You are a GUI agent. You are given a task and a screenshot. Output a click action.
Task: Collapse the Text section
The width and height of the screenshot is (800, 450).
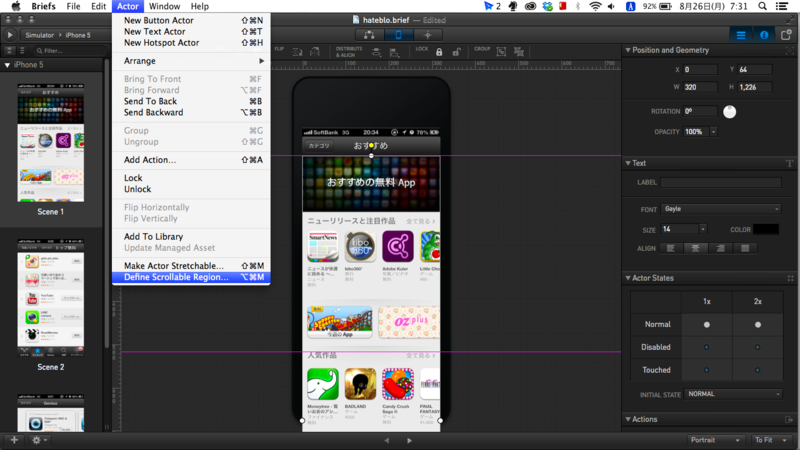(628, 163)
